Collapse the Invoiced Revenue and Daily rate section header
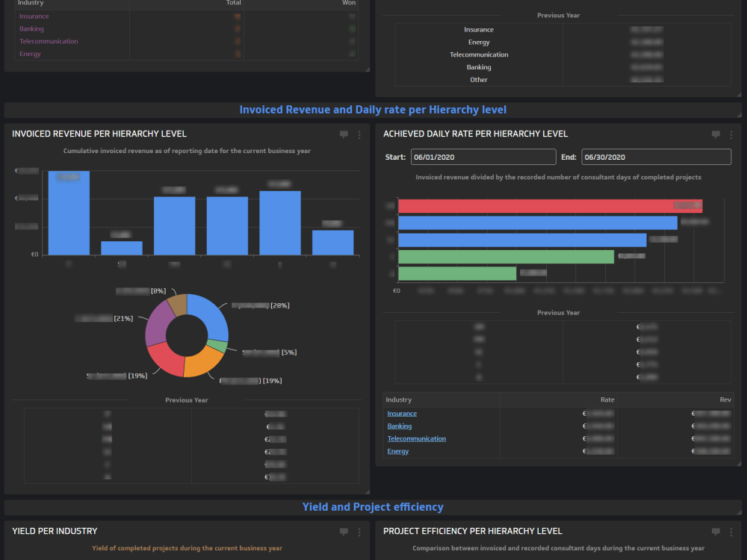The image size is (747, 560). coord(373,110)
